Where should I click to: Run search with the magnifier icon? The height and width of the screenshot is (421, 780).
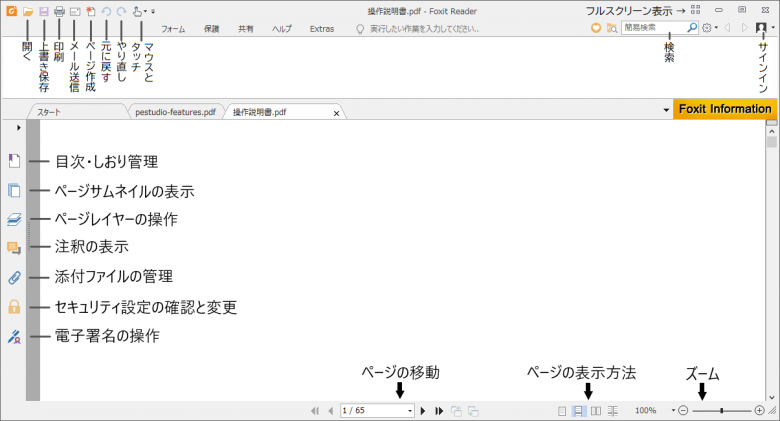click(692, 28)
